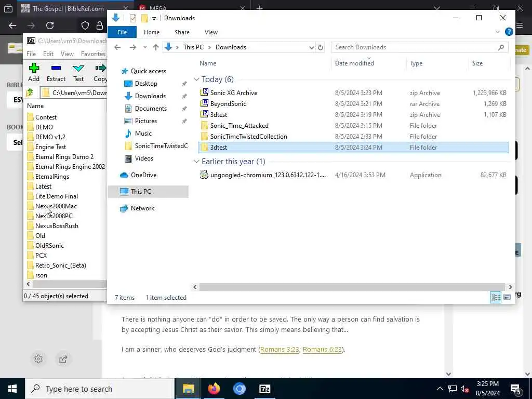The image size is (532, 399).
Task: Switch to large icons view layout
Action: point(507,298)
